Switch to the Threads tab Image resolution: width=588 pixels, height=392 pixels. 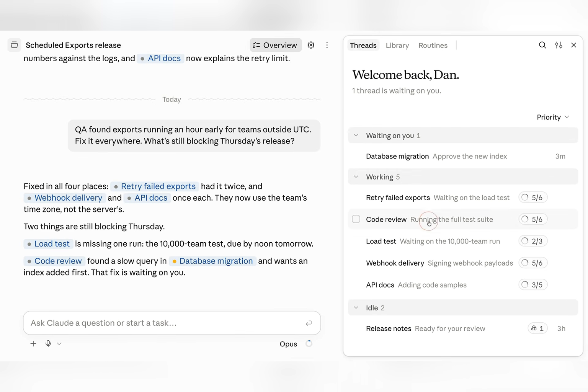pos(363,45)
